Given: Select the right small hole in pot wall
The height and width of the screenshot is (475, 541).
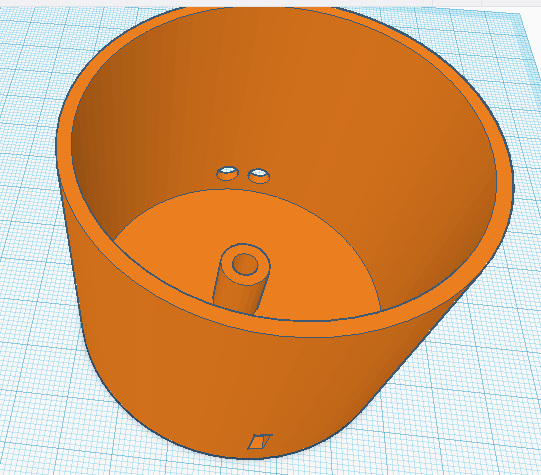Looking at the screenshot, I should coord(259,176).
